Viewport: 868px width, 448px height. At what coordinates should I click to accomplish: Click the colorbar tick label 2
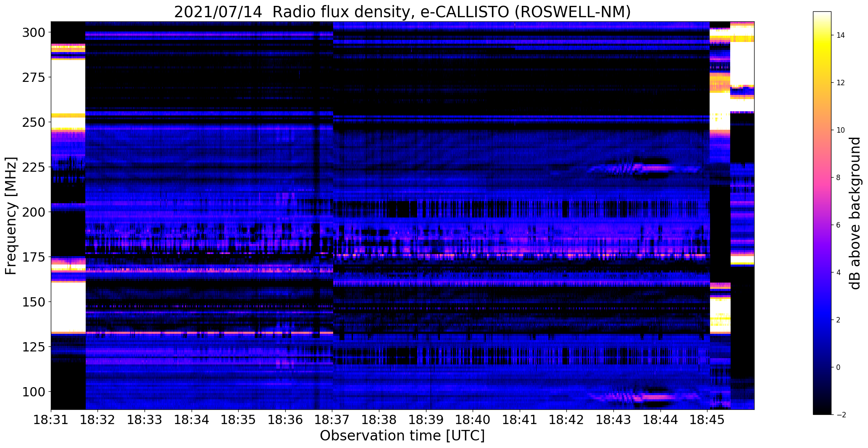tap(839, 320)
